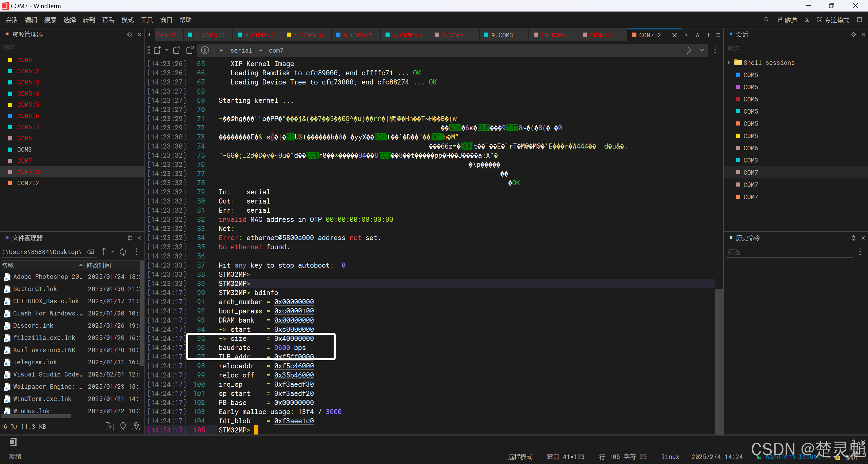Click the search magnifier icon at top right
Screen dimensions: 868x464
click(767, 20)
